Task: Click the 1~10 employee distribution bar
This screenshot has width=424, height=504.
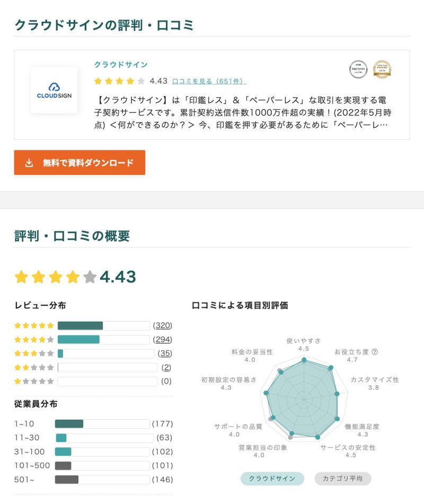Action: (x=102, y=424)
